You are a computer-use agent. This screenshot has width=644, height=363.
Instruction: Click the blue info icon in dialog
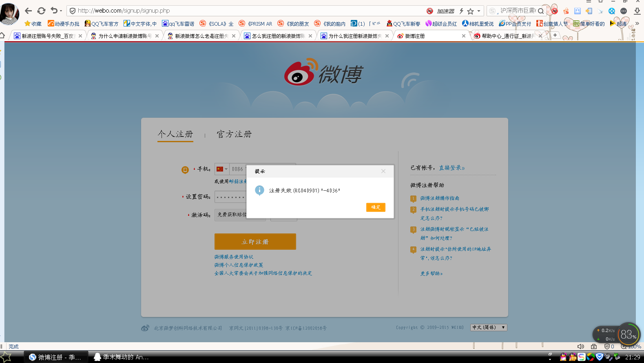tap(259, 190)
